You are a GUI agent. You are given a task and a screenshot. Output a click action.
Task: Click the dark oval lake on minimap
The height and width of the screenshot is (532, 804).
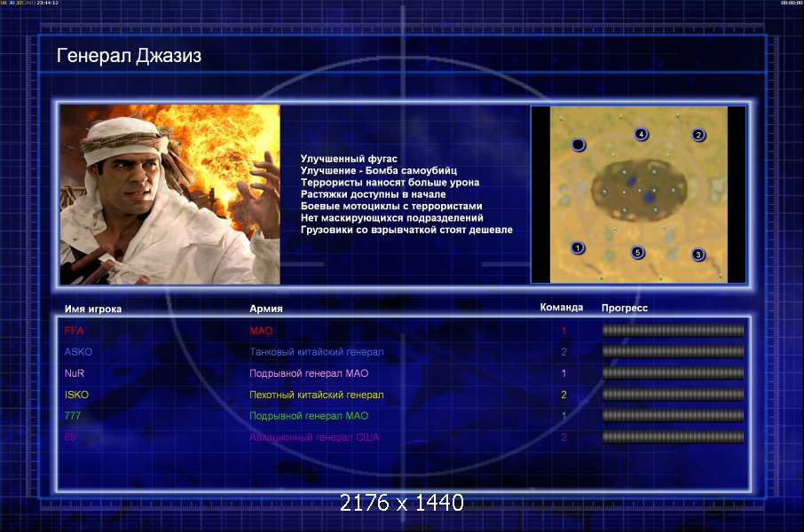pos(640,190)
